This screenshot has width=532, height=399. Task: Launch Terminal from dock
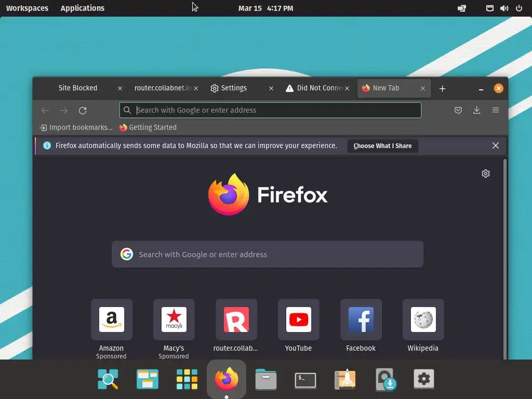coord(305,380)
